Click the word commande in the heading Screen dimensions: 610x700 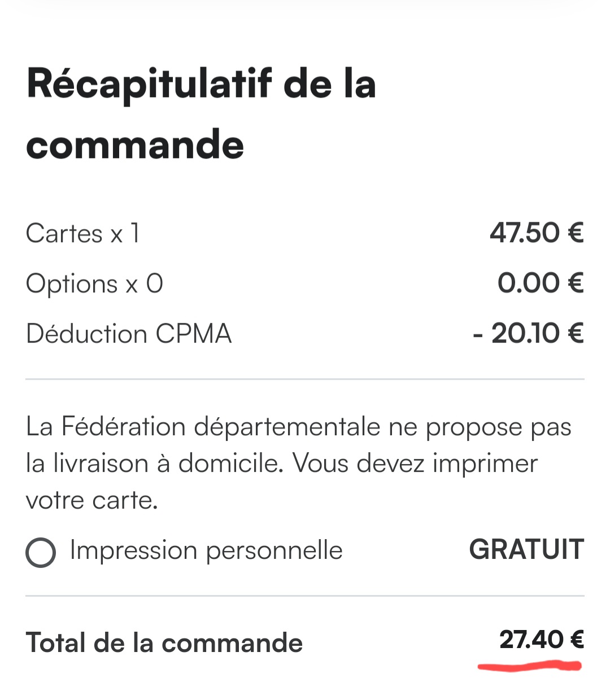135,145
